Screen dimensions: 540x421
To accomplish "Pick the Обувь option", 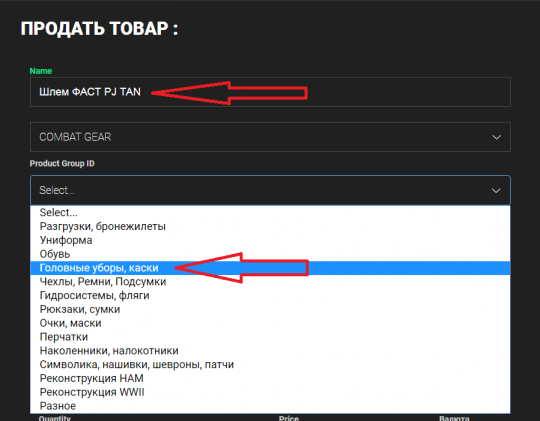I will pos(270,254).
